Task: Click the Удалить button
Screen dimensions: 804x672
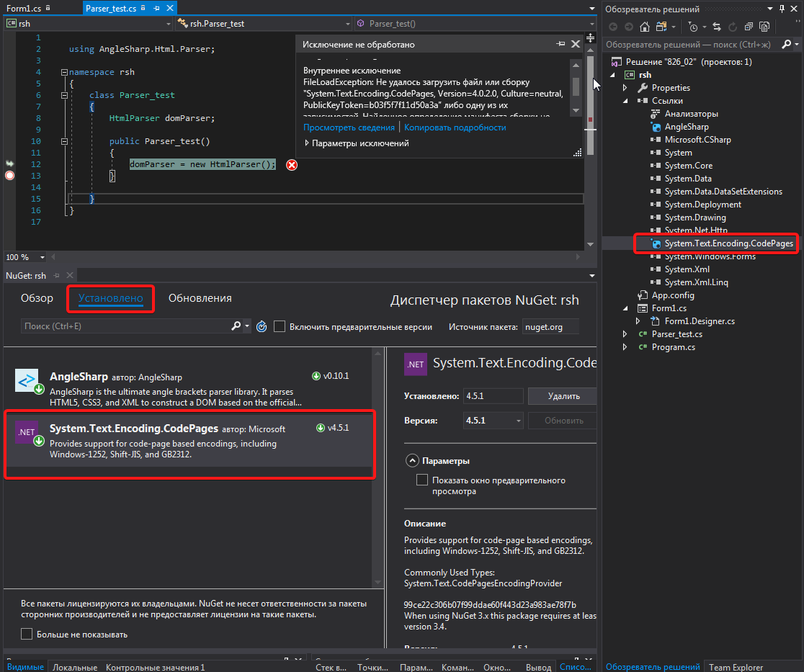Action: click(x=563, y=395)
